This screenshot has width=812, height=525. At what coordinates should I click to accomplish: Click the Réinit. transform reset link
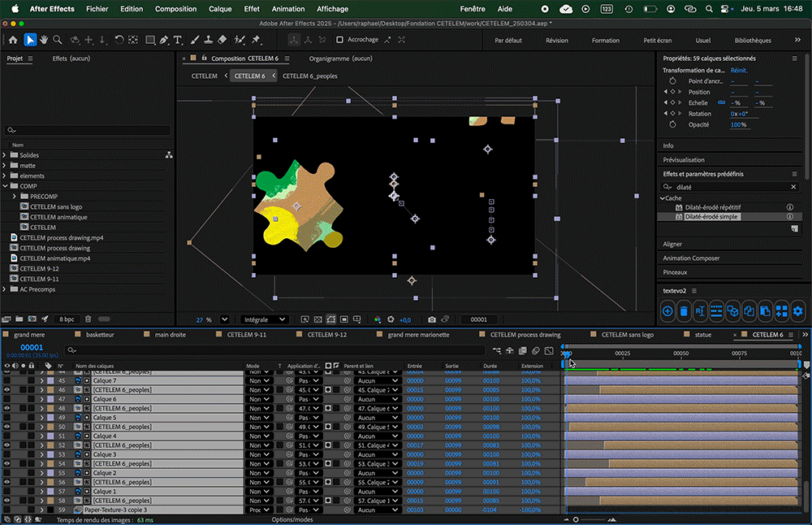coord(739,71)
